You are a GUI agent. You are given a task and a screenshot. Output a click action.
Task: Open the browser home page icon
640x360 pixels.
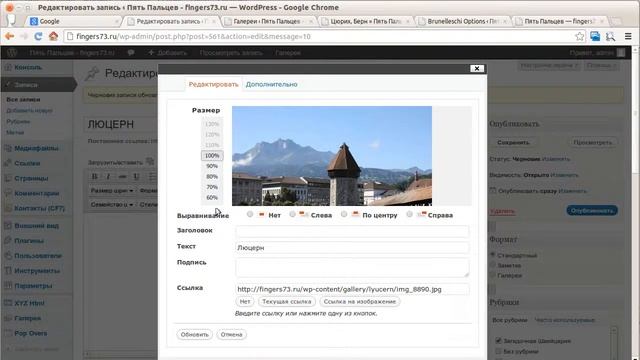[x=53, y=36]
